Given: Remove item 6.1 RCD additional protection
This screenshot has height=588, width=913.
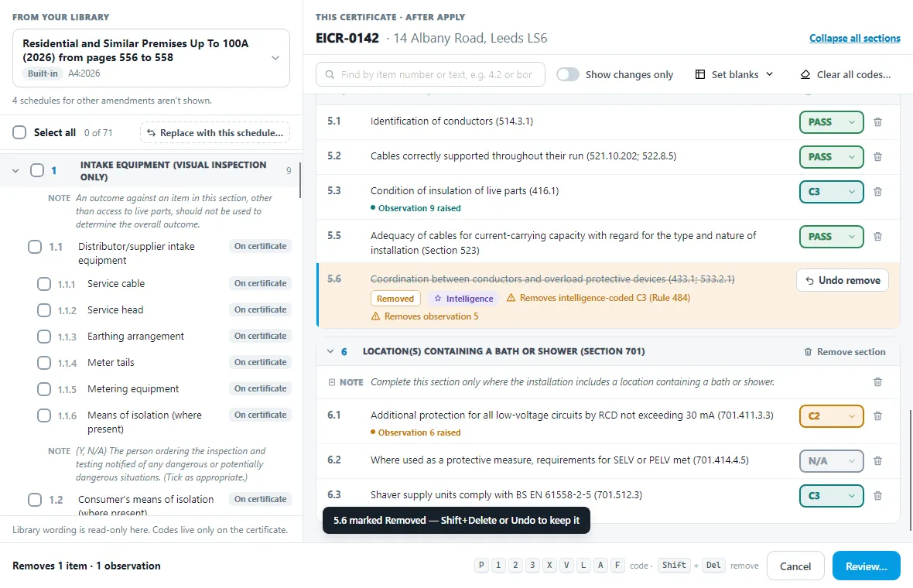Looking at the screenshot, I should [x=877, y=416].
